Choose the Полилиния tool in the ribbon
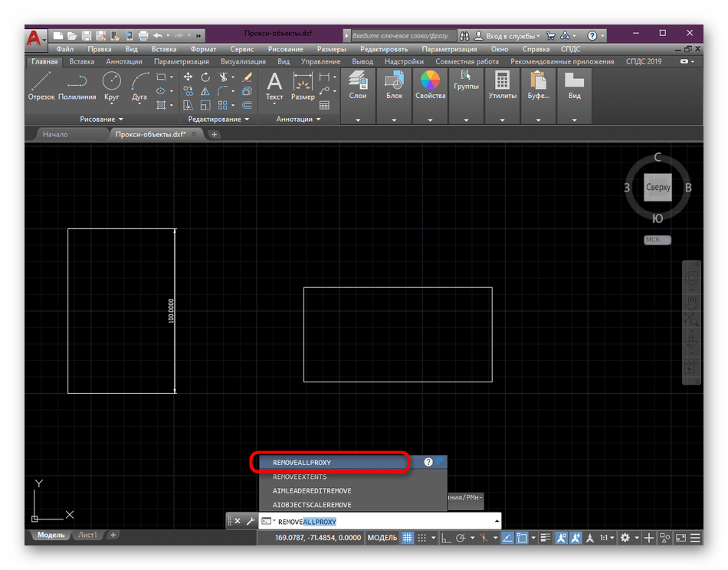 [x=77, y=86]
